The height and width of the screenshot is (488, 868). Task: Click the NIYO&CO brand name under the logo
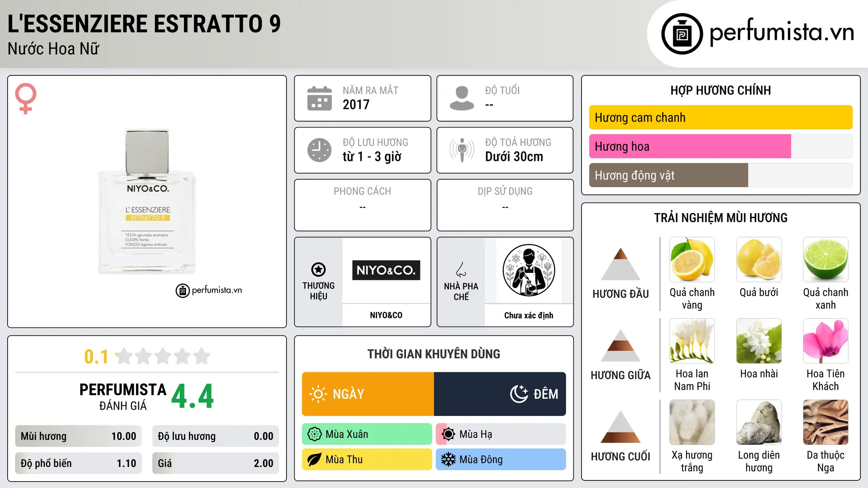[386, 315]
